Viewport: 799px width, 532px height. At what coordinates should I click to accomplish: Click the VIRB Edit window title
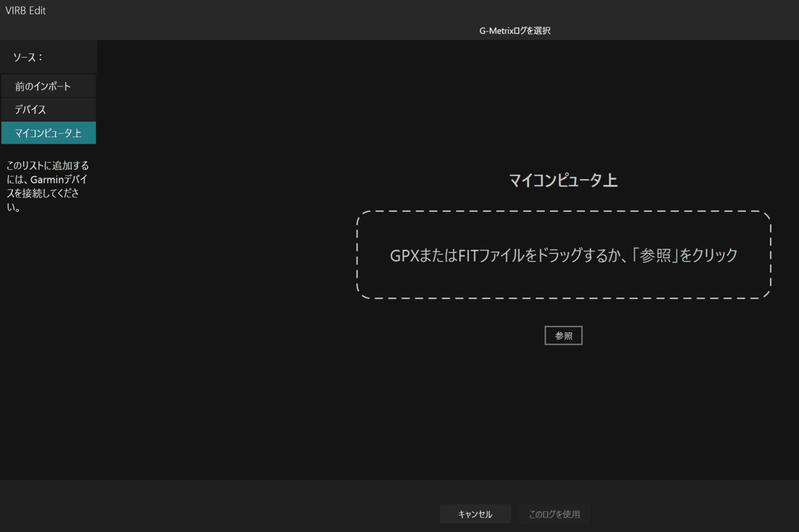(x=26, y=11)
